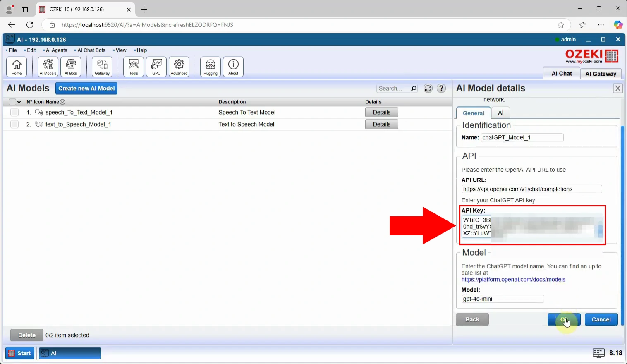
Task: Go back in the browser
Action: tap(12, 25)
